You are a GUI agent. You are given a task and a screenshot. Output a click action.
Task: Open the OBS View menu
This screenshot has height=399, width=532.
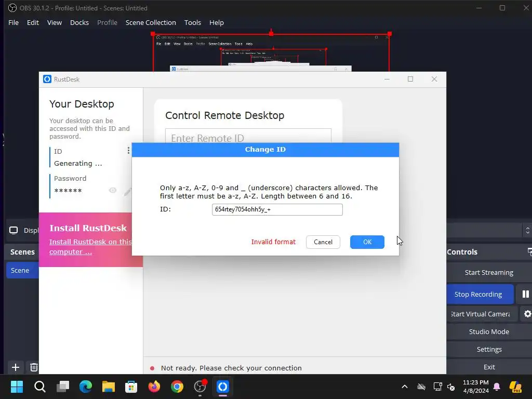(54, 22)
